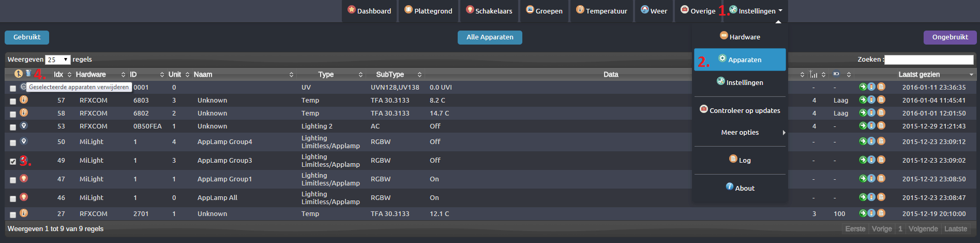
Task: Click green arrow icon in Idx 27 row
Action: (x=863, y=213)
